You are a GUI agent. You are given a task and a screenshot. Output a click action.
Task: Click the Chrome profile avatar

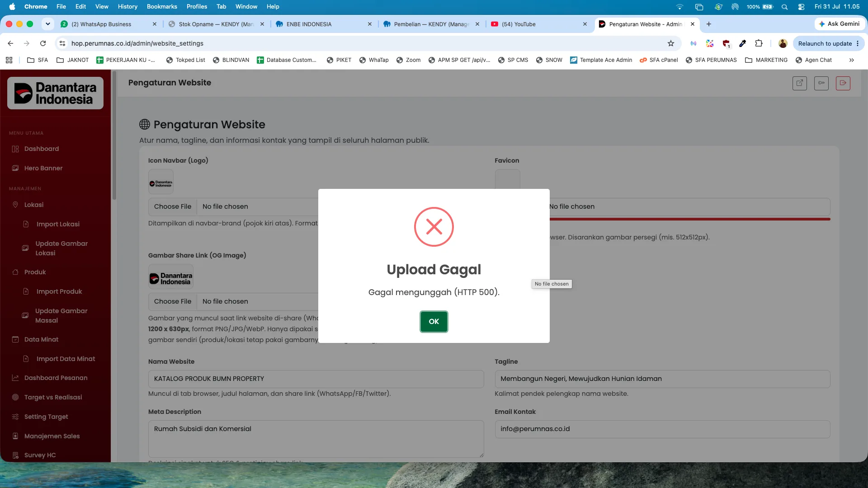(x=783, y=43)
